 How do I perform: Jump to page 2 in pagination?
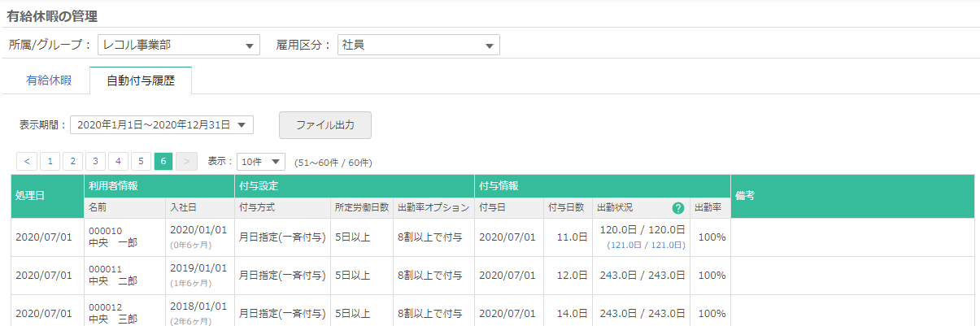[72, 161]
